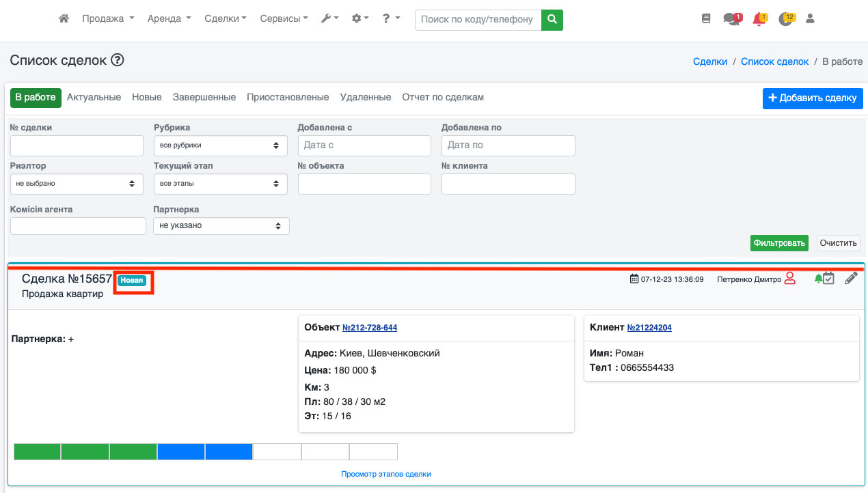Expand the Текущий этап dropdown
The image size is (868, 493).
220,184
